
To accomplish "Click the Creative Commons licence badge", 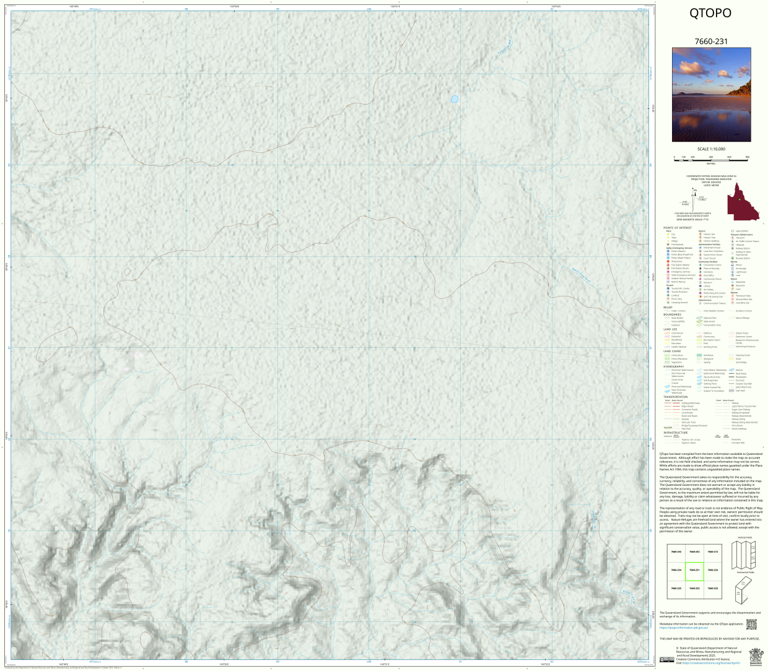I will pos(667,660).
